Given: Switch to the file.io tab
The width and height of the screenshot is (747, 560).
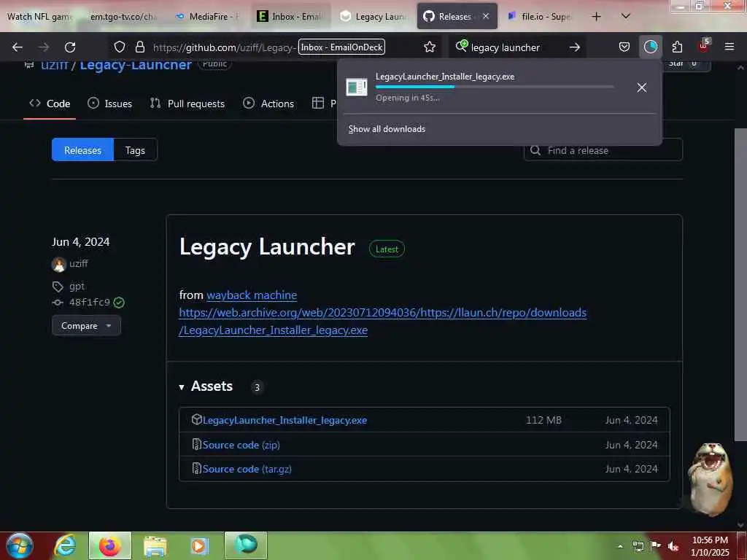Looking at the screenshot, I should coord(541,17).
